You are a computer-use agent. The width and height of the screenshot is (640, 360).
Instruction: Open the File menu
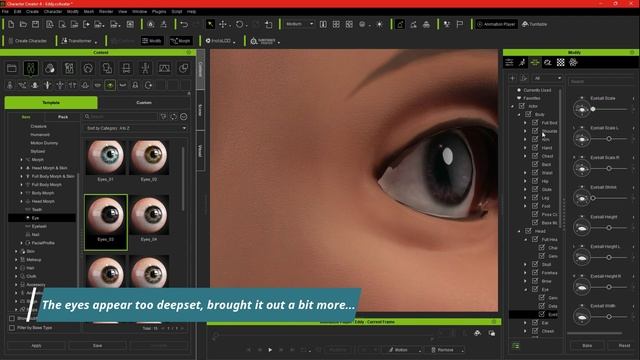(5, 12)
